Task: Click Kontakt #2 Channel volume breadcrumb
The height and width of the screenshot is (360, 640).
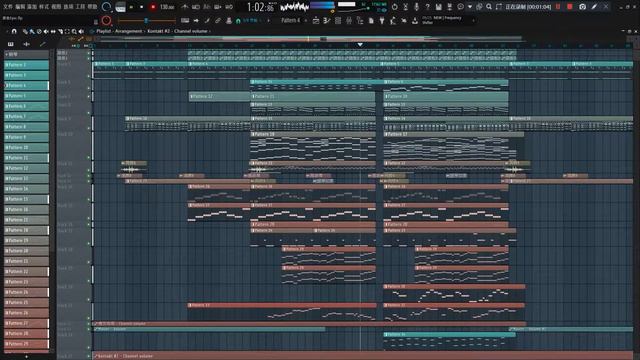Action: point(177,31)
